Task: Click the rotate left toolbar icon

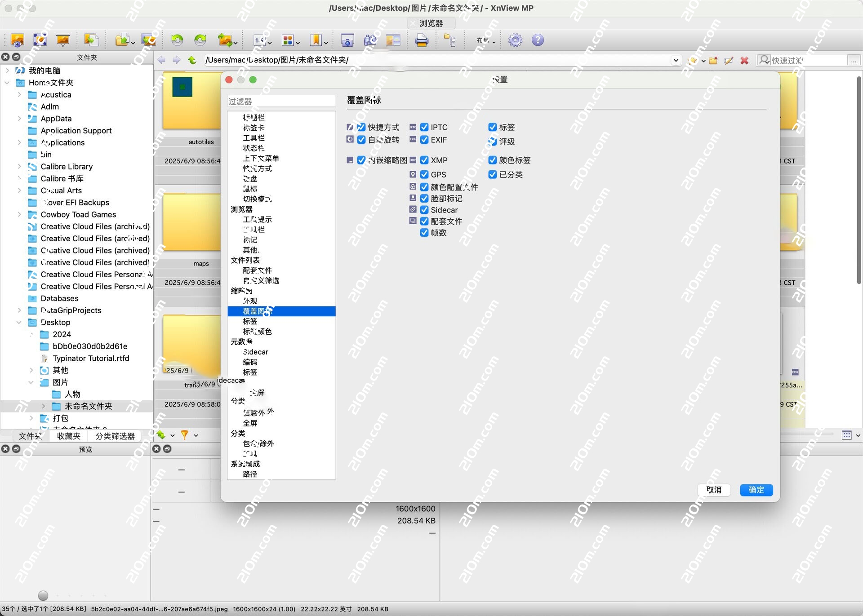Action: click(x=177, y=40)
